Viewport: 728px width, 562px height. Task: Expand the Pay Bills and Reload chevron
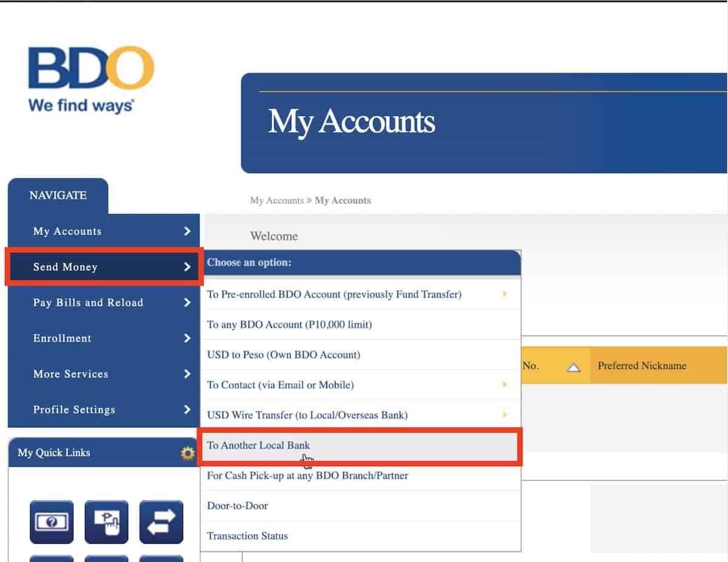point(187,302)
